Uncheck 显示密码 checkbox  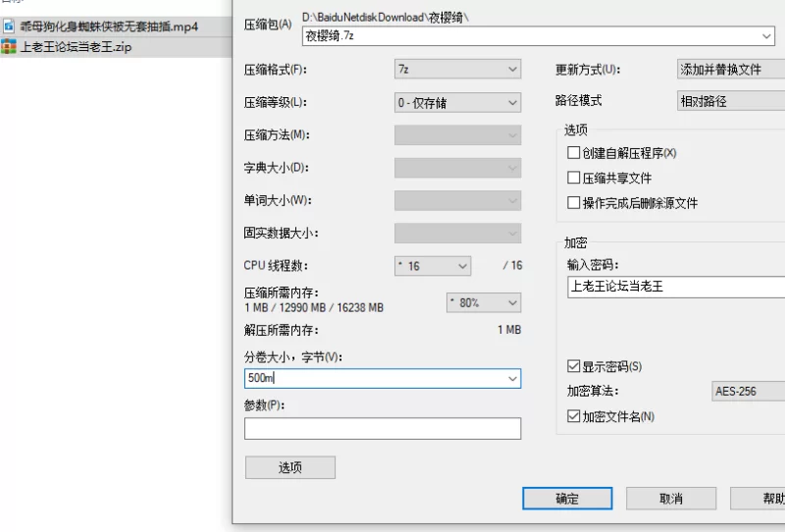pyautogui.click(x=573, y=366)
